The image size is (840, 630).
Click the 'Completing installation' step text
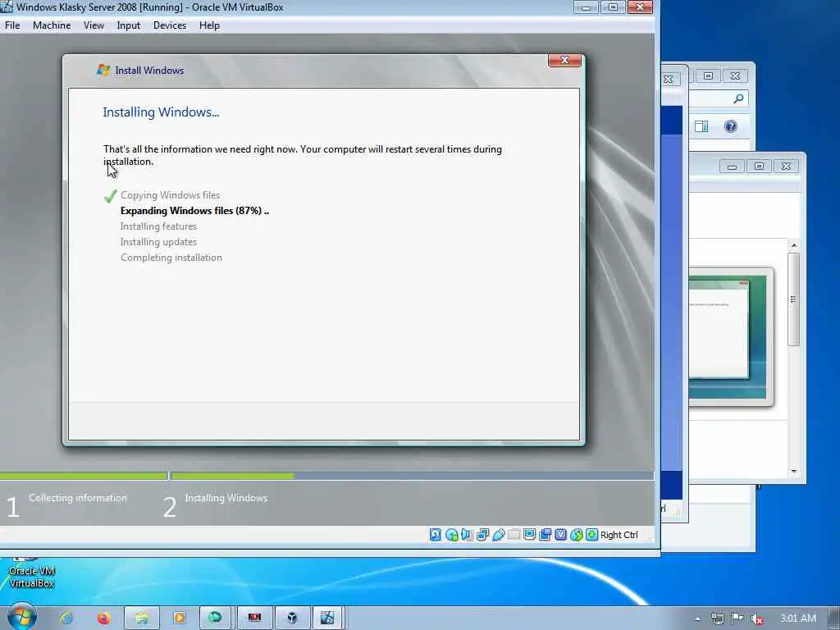tap(171, 257)
